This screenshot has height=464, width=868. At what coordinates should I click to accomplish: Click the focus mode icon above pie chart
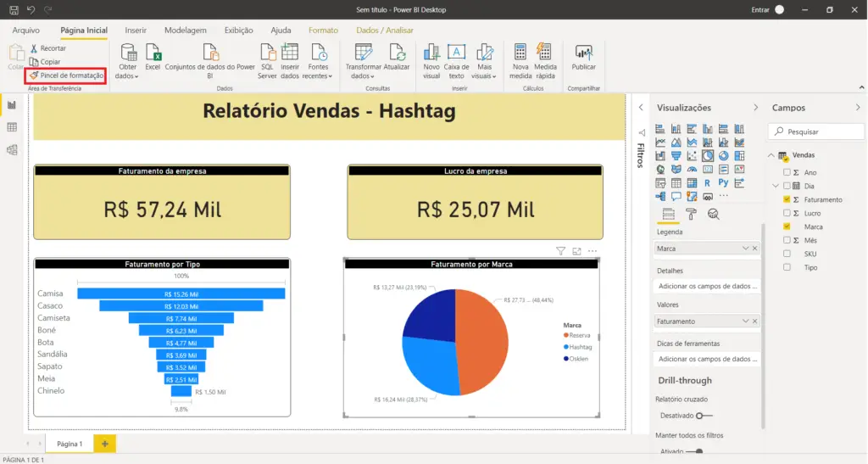(x=576, y=251)
